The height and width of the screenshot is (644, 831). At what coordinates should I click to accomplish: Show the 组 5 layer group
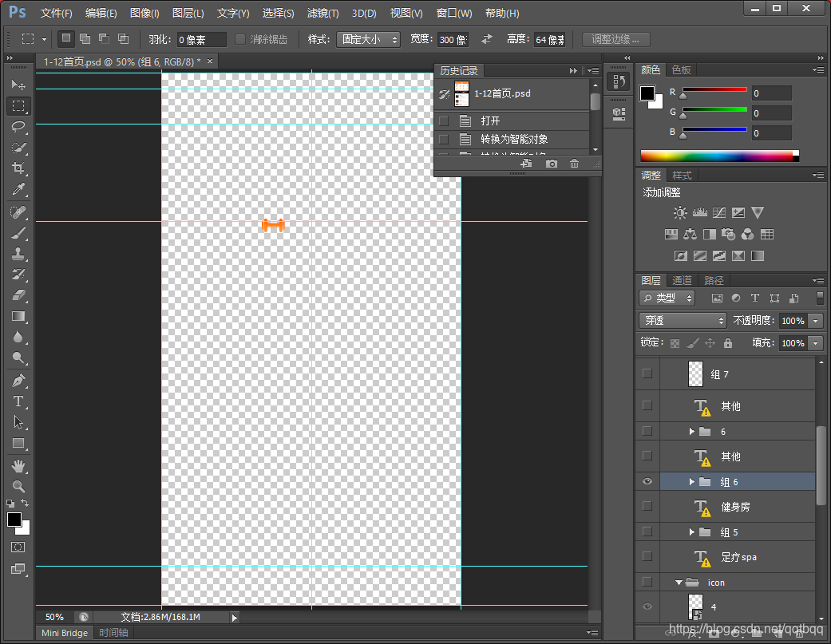click(647, 531)
